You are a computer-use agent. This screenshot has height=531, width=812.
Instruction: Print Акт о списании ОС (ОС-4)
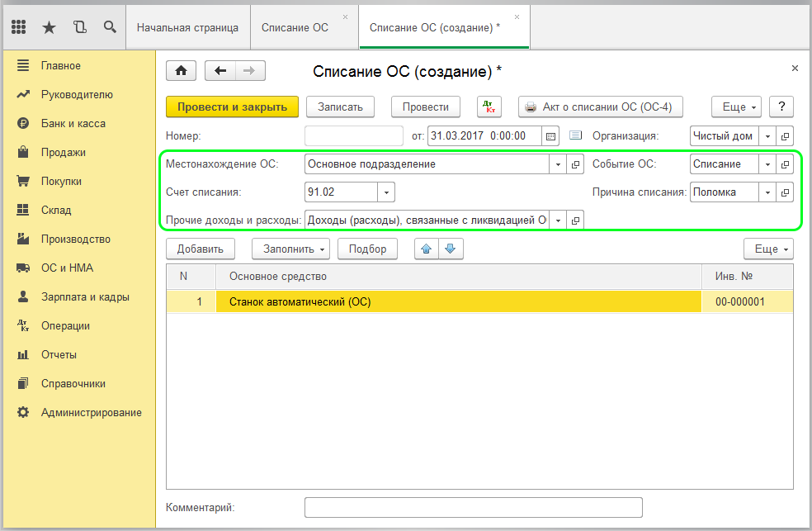click(x=598, y=107)
